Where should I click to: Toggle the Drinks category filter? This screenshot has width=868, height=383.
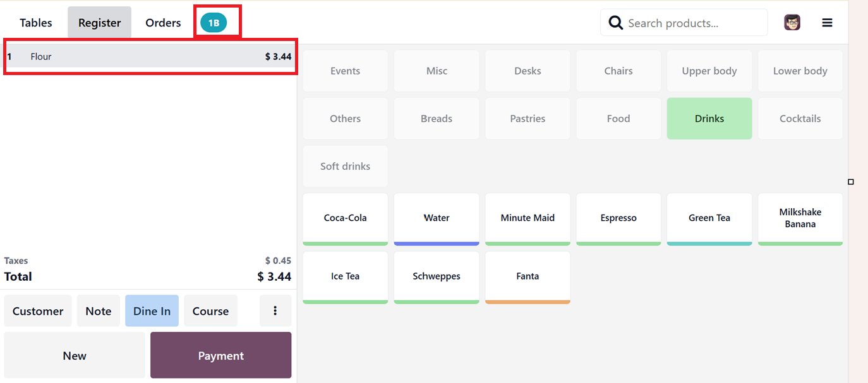(x=709, y=119)
